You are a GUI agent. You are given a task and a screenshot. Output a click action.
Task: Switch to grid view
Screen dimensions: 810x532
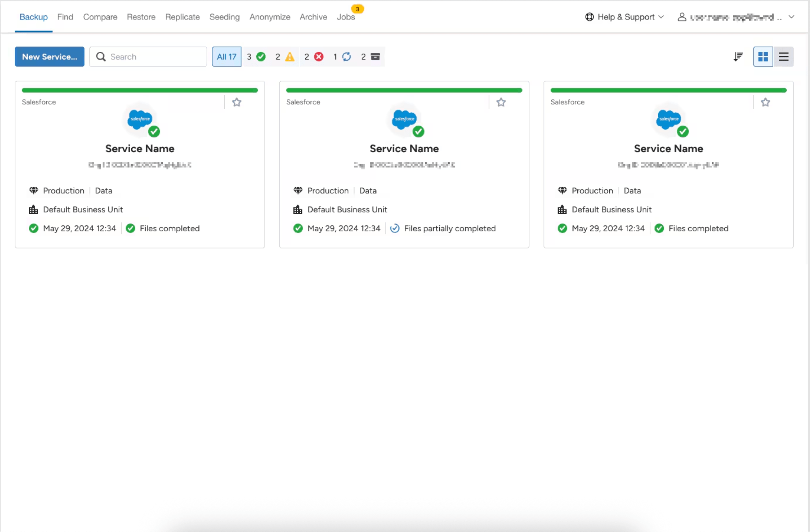763,56
